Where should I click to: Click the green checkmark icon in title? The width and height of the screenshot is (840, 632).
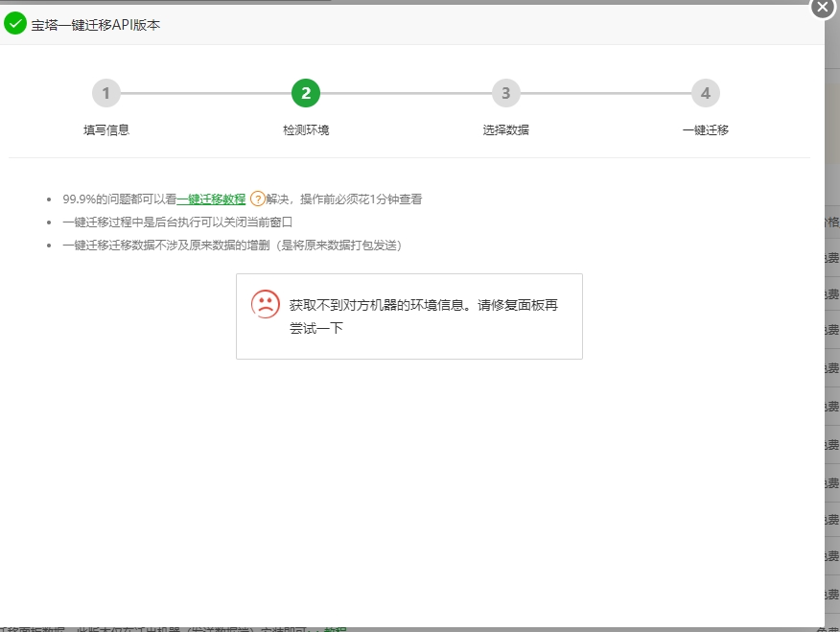(x=15, y=24)
